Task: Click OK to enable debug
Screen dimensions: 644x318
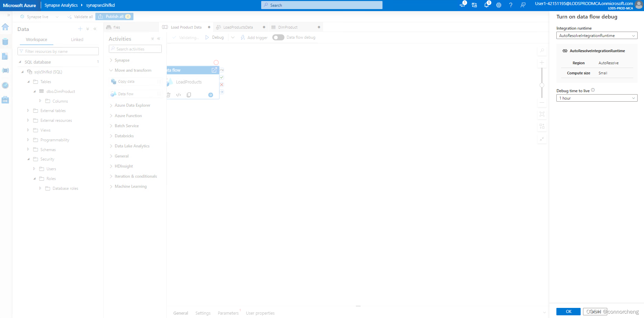Action: tap(569, 312)
